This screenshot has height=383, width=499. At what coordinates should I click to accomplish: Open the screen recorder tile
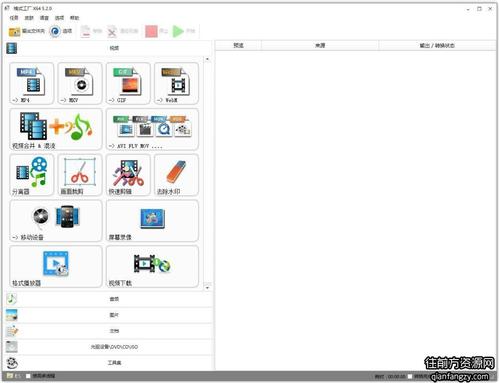click(152, 221)
